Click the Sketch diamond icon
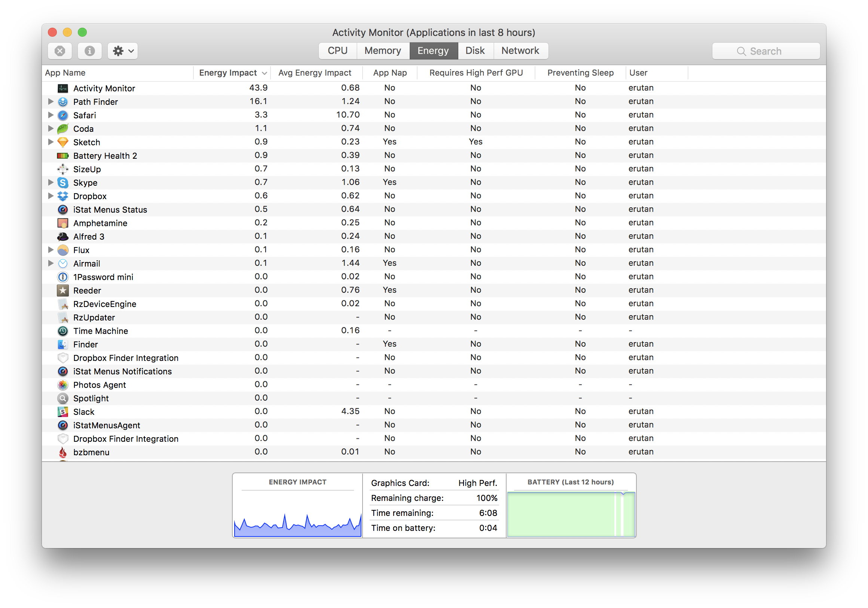868x608 pixels. pyautogui.click(x=63, y=142)
